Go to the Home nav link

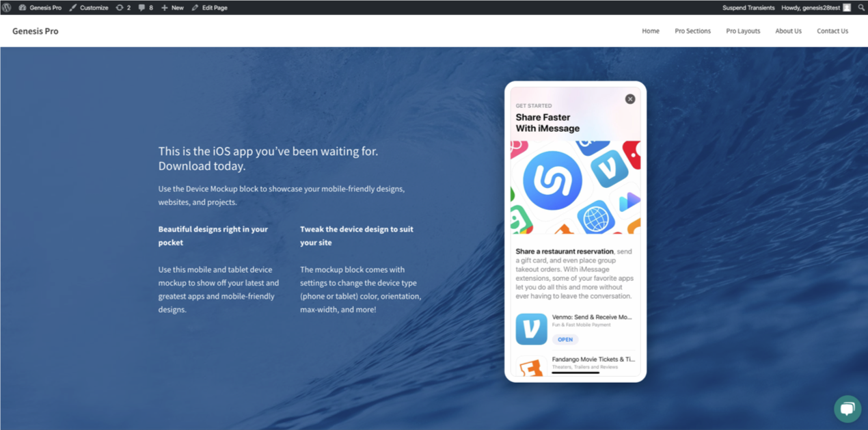pyautogui.click(x=651, y=31)
